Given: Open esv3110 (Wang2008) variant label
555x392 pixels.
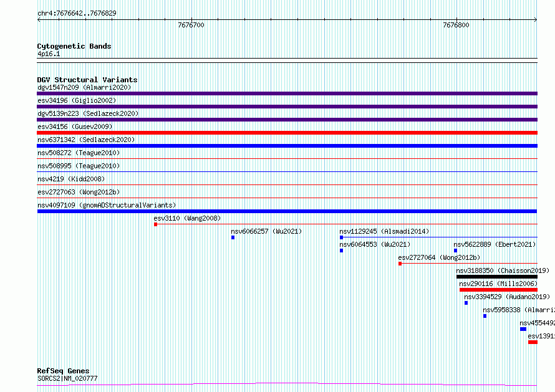Looking at the screenshot, I should pos(187,218).
